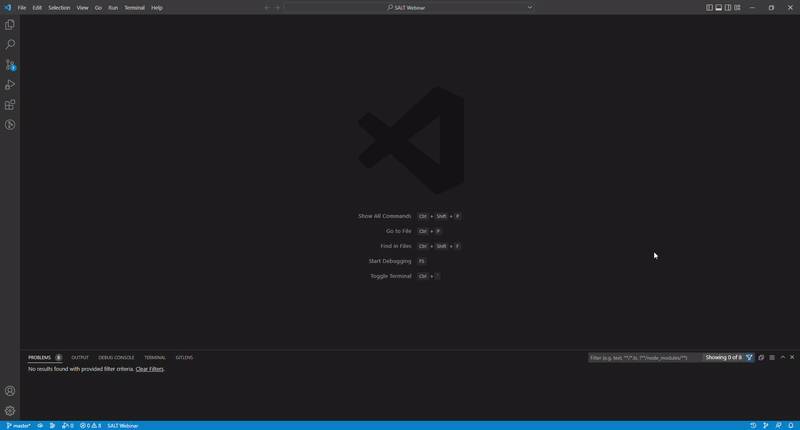Open the Customize Layout icon
Screen dimensions: 800x430
[x=737, y=8]
